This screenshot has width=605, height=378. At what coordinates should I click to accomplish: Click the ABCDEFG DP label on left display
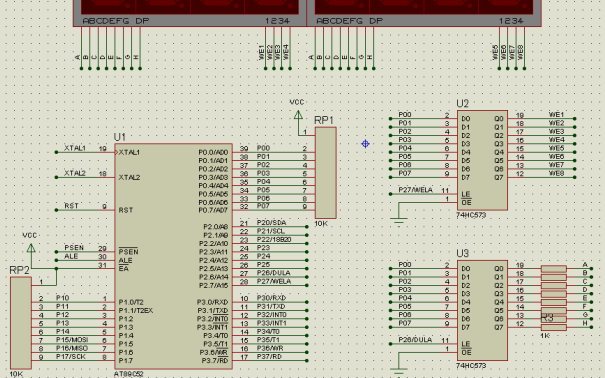coord(115,21)
